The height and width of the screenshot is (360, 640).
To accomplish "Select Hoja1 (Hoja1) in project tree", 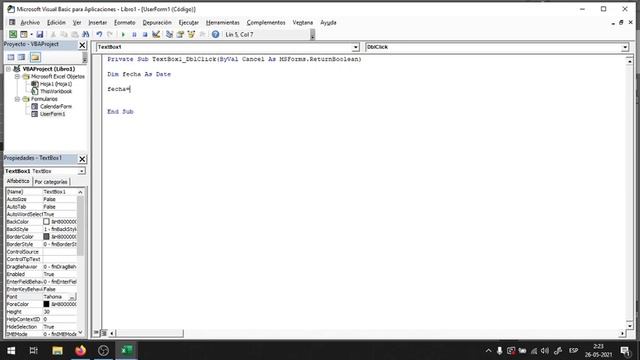I will point(56,84).
